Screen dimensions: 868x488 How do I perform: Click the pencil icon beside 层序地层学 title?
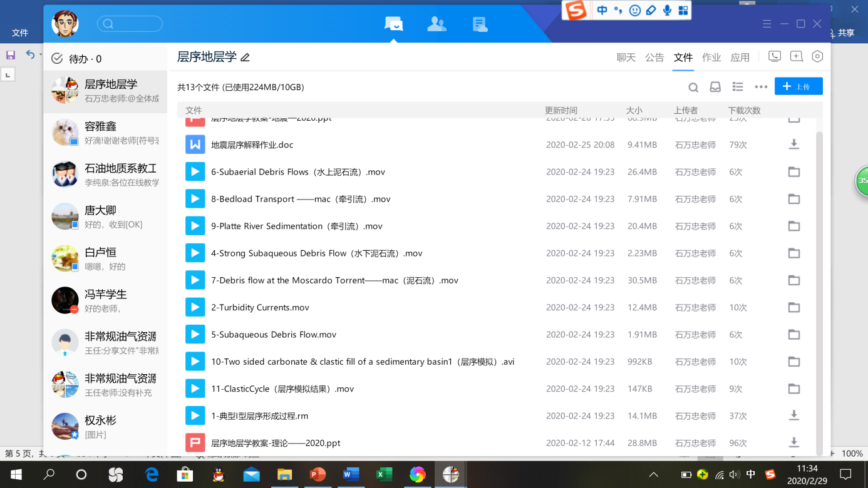pos(245,58)
